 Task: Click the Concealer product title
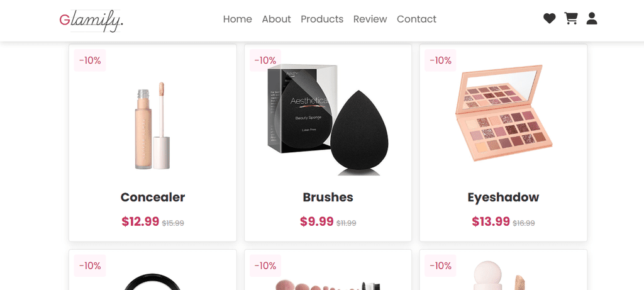click(x=153, y=197)
